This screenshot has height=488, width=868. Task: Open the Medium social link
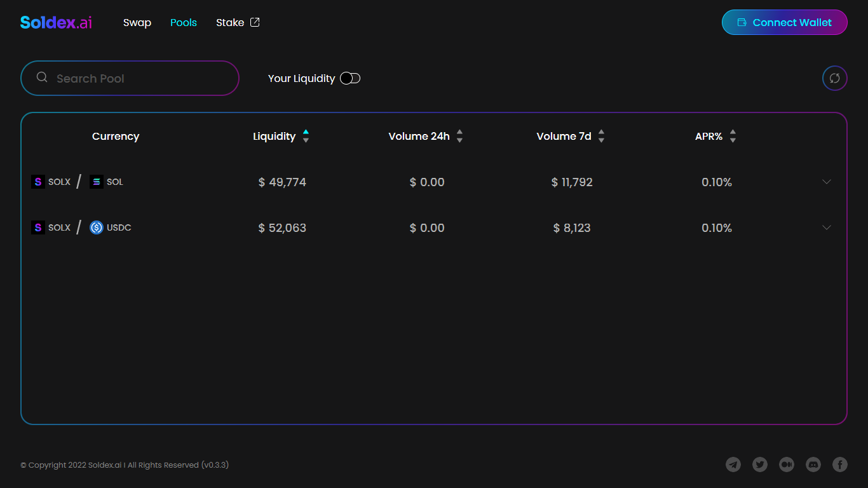point(787,464)
